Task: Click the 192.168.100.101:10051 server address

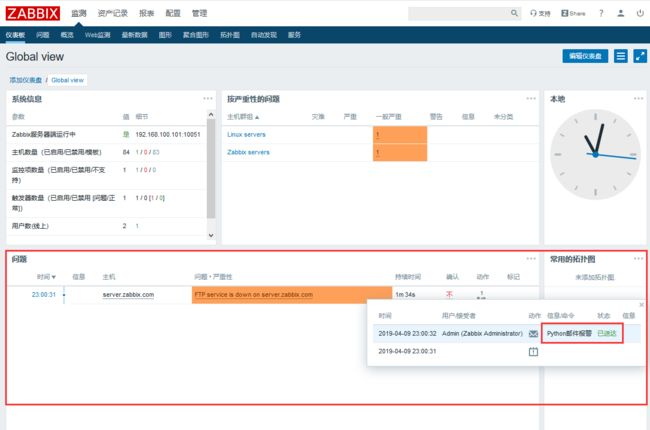Action: pyautogui.click(x=168, y=134)
